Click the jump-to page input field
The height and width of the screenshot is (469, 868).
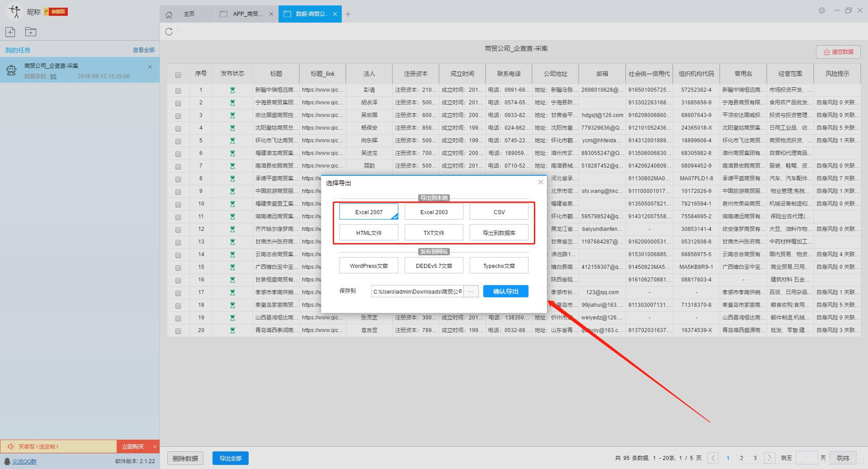pos(807,458)
